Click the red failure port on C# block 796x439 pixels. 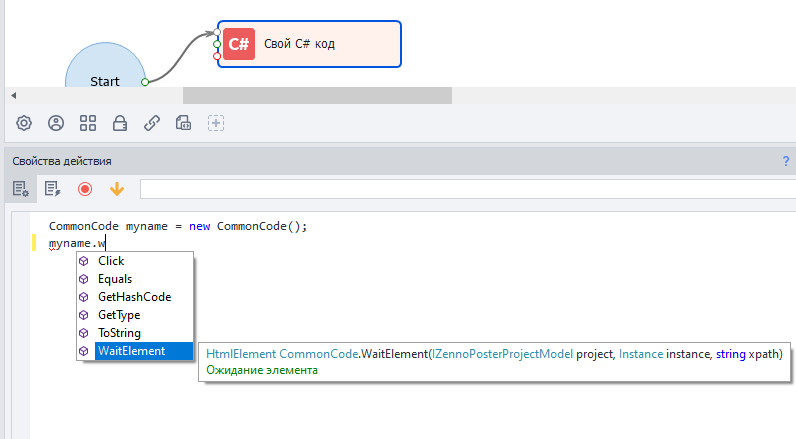[217, 56]
